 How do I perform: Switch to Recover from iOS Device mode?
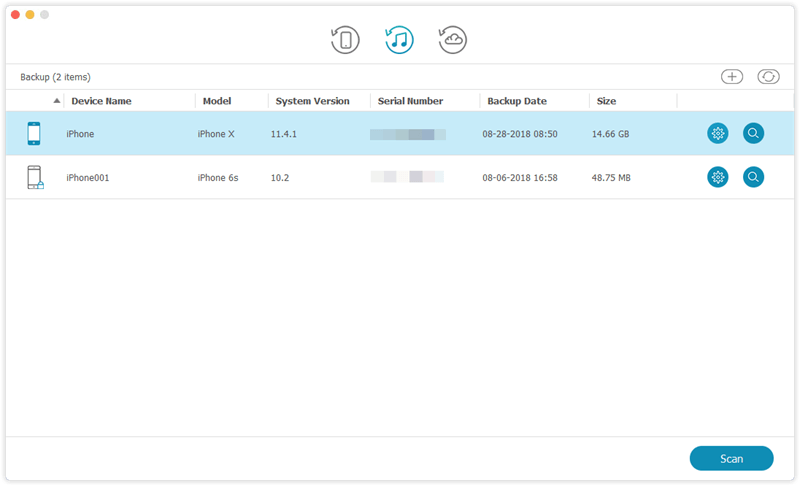click(345, 40)
